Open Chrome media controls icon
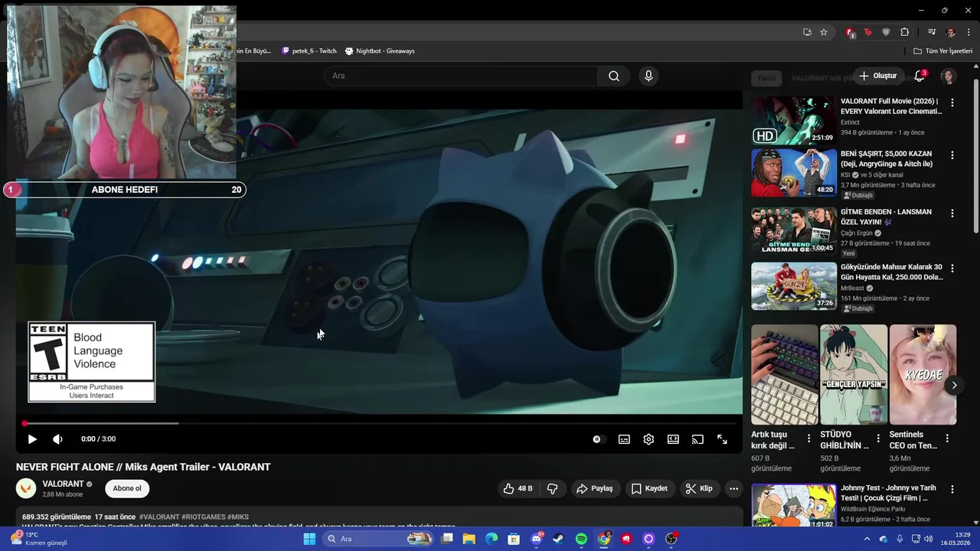 pyautogui.click(x=932, y=32)
